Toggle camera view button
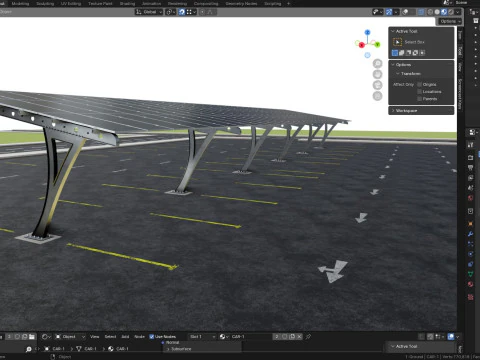The height and width of the screenshot is (360, 480). click(377, 85)
